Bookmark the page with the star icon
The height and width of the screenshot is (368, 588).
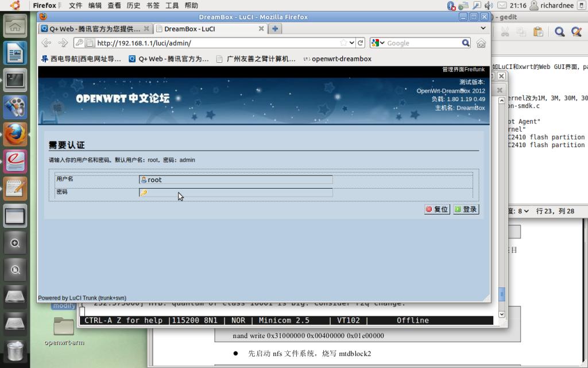(343, 43)
